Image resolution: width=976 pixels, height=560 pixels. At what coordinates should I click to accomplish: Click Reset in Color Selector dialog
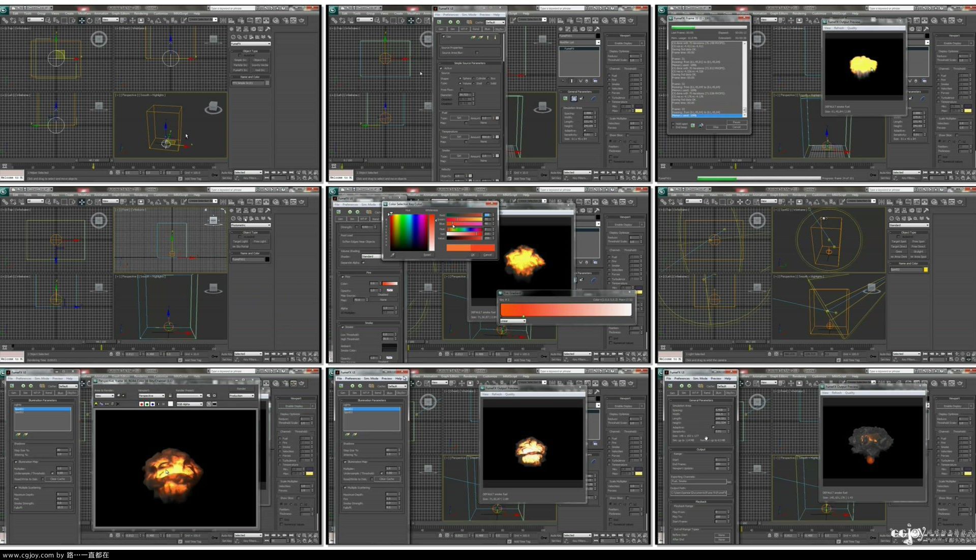(x=427, y=255)
